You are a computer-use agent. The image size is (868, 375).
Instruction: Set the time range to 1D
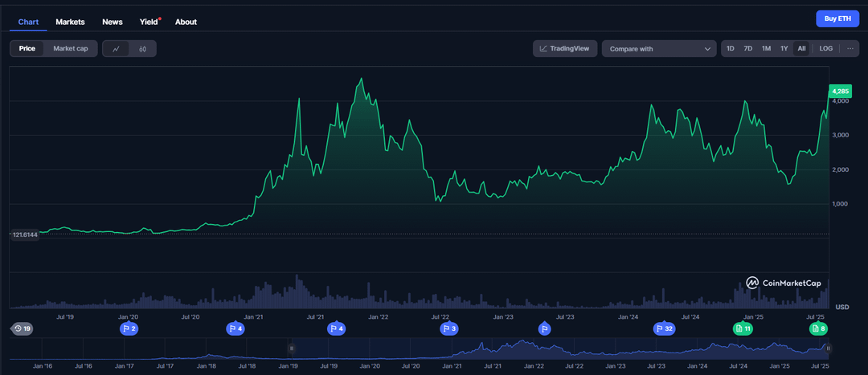click(x=730, y=49)
